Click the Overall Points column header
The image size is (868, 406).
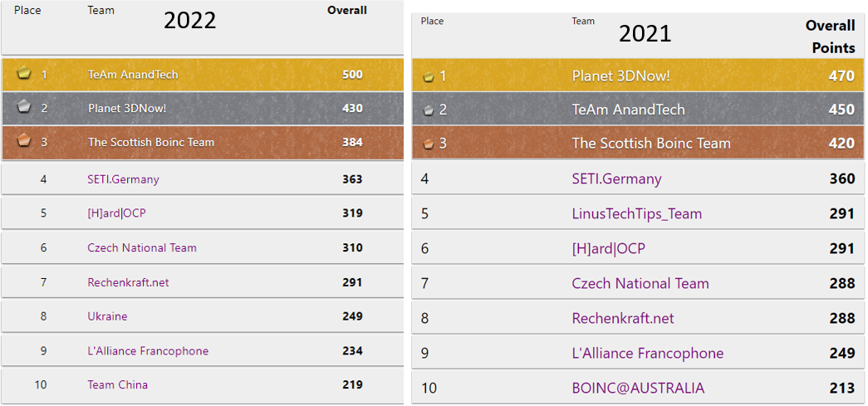click(x=830, y=37)
